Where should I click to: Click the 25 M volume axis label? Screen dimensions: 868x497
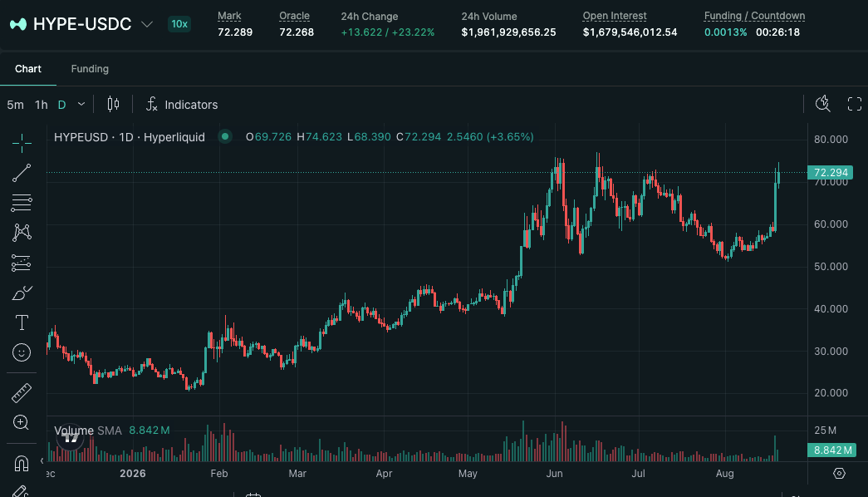(826, 431)
